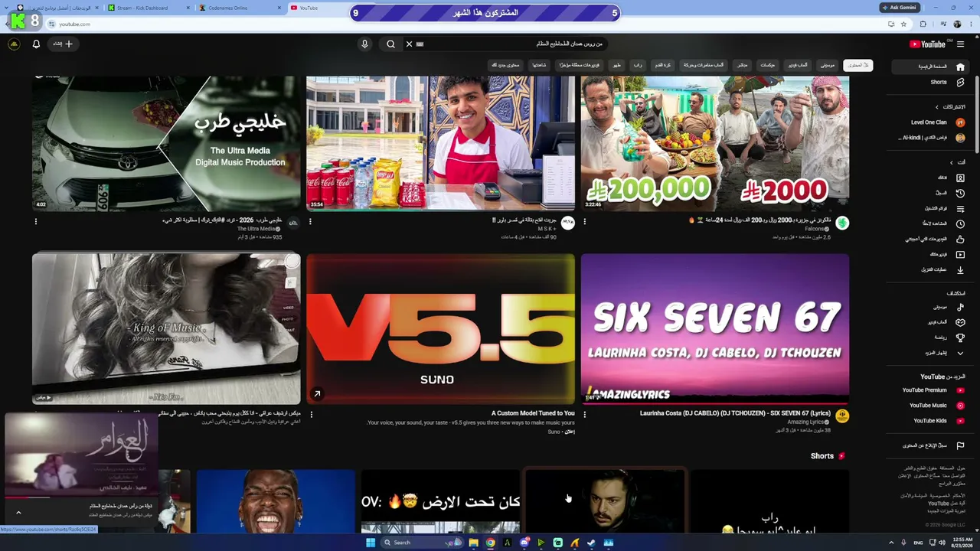This screenshot has height=551, width=980.
Task: Open the YouTube account avatar menu
Action: [x=14, y=44]
